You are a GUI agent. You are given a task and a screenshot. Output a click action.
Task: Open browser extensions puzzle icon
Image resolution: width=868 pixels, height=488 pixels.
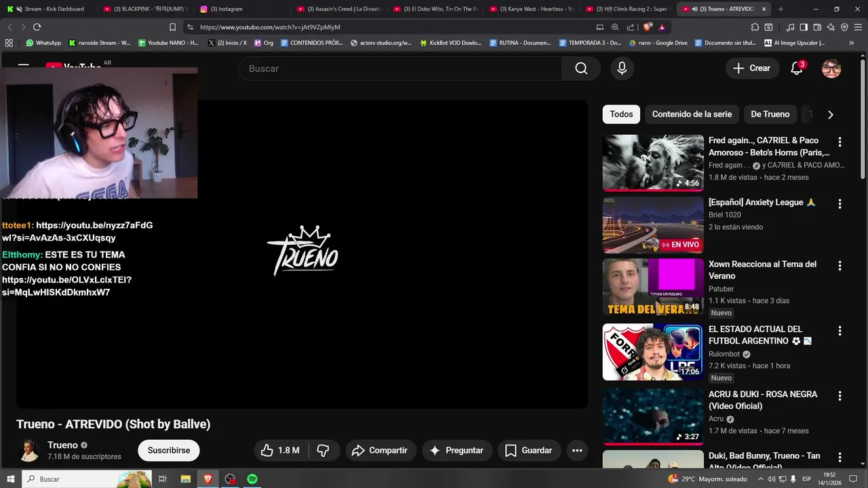[755, 27]
